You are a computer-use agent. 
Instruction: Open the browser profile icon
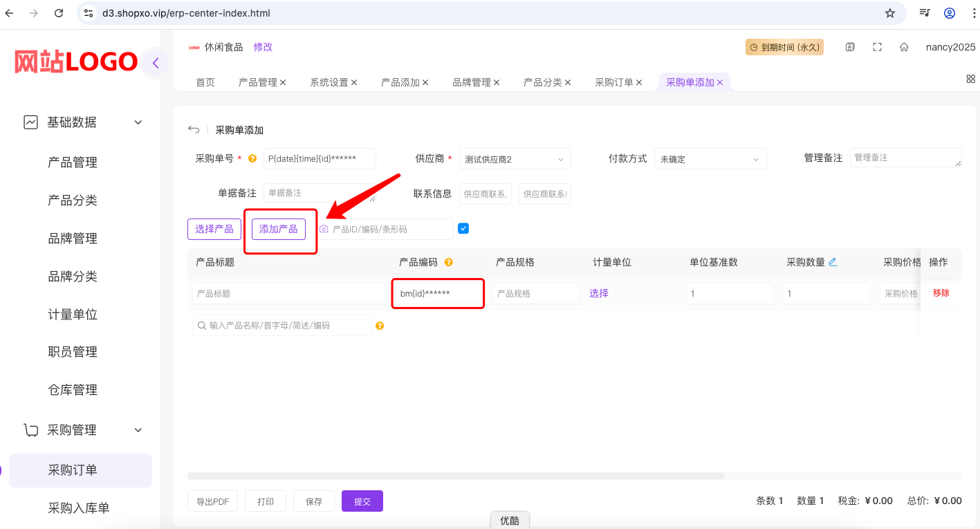[950, 13]
